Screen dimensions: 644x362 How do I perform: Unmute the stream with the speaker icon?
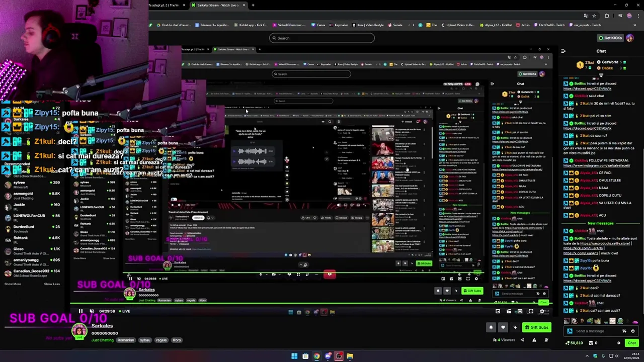click(91, 311)
